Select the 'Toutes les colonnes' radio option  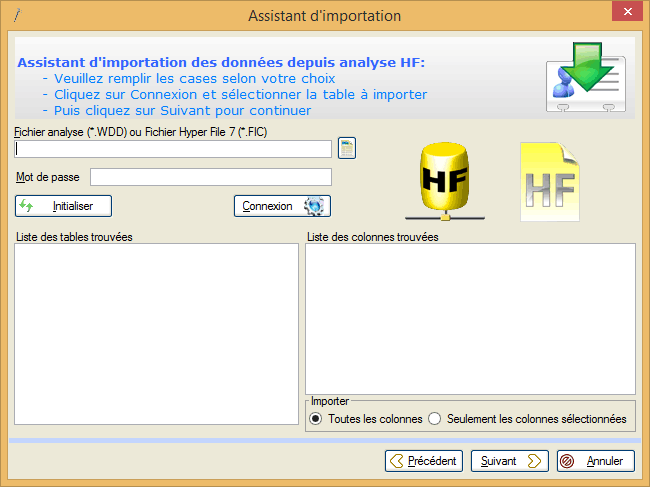316,419
